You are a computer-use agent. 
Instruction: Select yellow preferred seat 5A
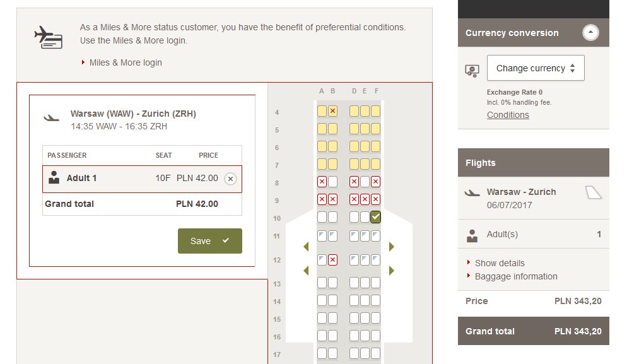click(322, 129)
